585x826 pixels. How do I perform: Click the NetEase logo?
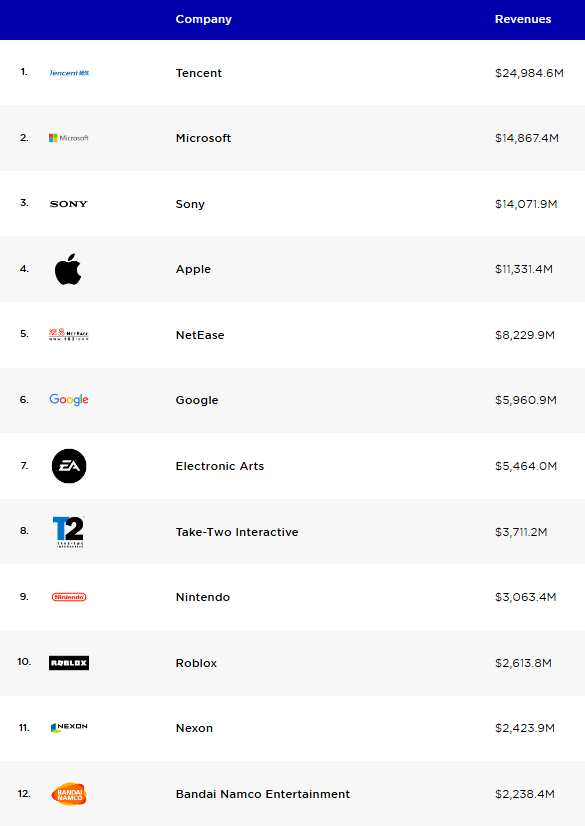click(x=69, y=335)
